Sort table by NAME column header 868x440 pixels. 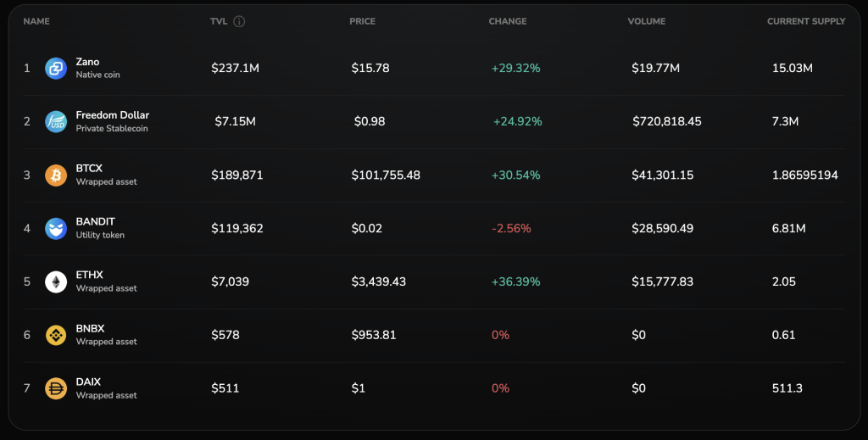[x=36, y=21]
